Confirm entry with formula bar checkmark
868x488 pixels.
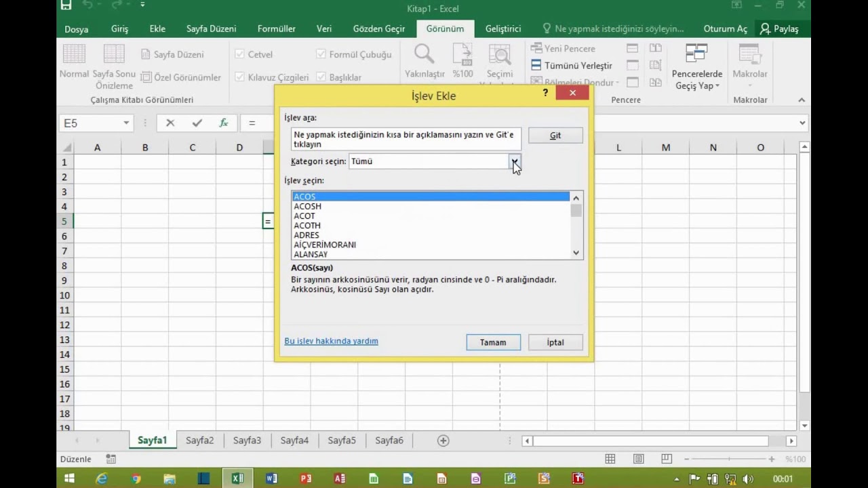coord(197,123)
